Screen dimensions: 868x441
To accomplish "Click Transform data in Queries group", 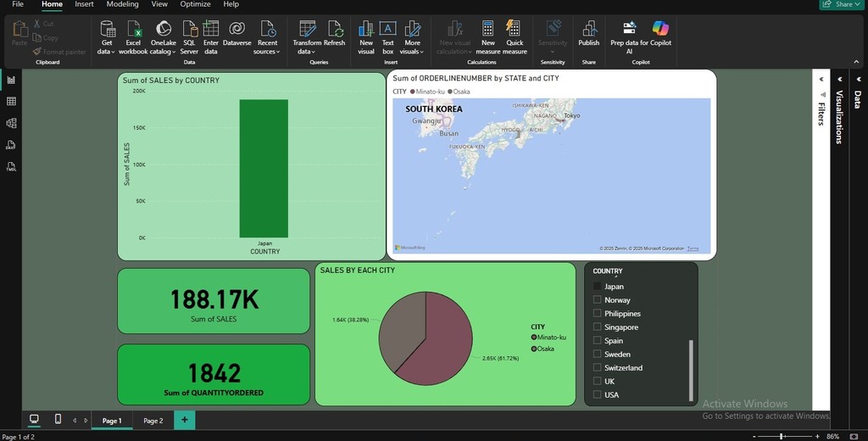I will 307,37.
